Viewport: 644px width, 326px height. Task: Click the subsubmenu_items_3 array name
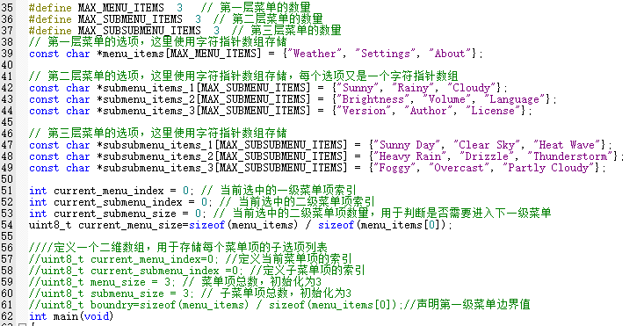click(x=158, y=168)
